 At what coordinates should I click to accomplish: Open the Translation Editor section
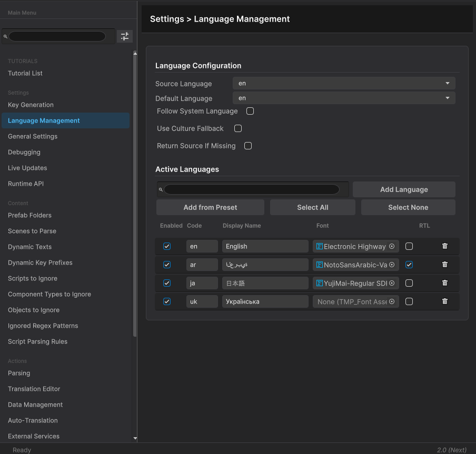point(34,389)
